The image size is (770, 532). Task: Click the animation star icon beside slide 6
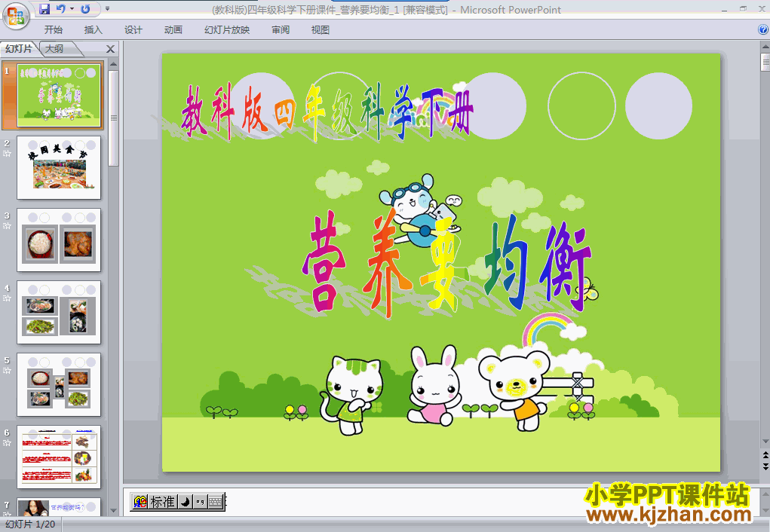7,442
